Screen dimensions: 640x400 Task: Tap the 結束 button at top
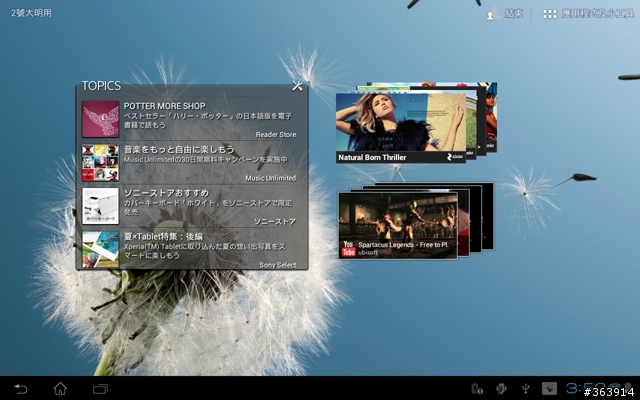click(x=514, y=13)
